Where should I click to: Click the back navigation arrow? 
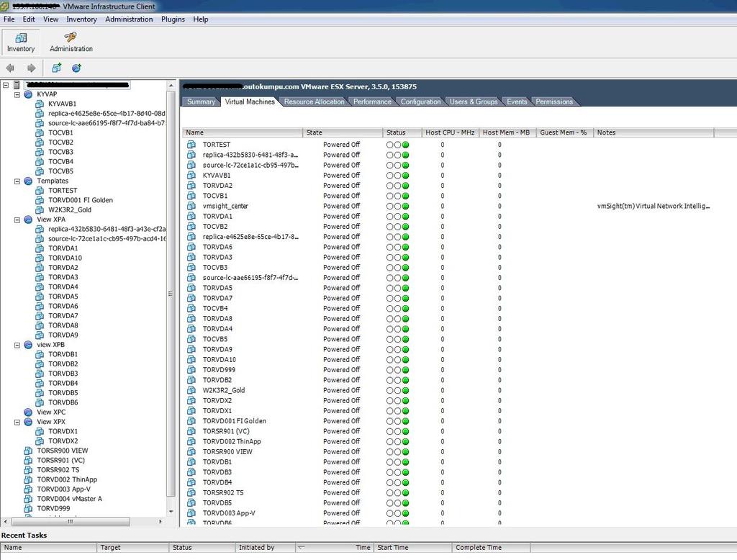click(x=10, y=68)
